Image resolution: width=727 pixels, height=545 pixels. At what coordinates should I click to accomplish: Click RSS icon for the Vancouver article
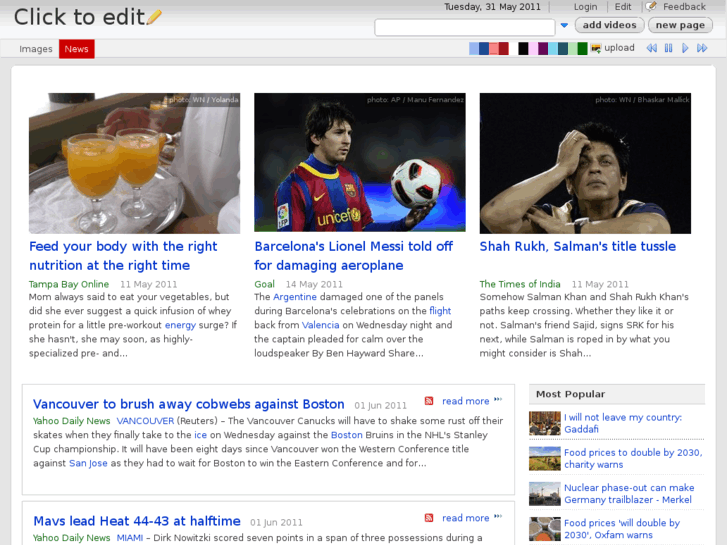coord(429,401)
